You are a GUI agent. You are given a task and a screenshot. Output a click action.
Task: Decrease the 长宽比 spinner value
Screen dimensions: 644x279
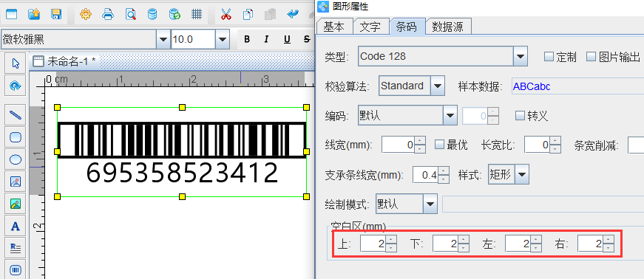[x=556, y=149]
